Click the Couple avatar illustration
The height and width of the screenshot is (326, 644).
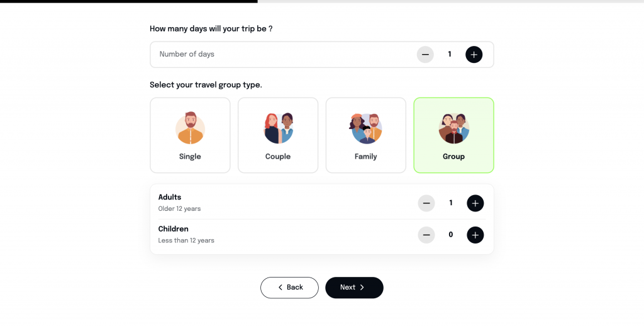pos(278,128)
